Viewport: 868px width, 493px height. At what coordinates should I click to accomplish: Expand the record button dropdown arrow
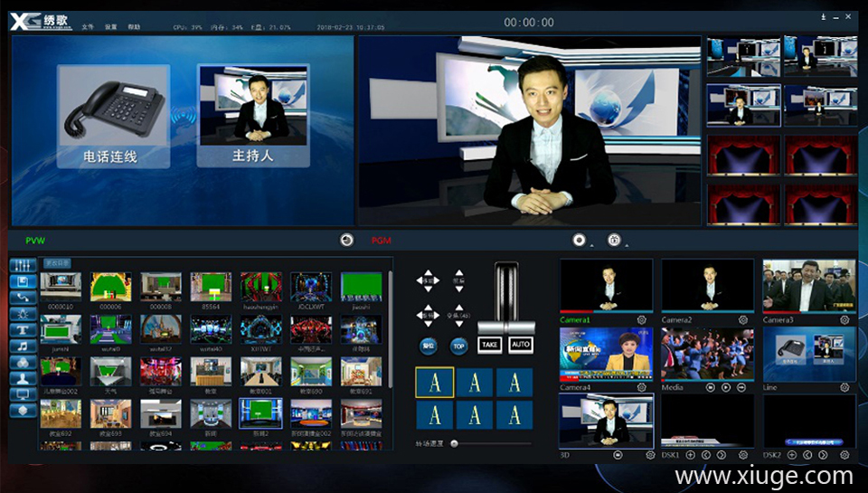(x=590, y=244)
